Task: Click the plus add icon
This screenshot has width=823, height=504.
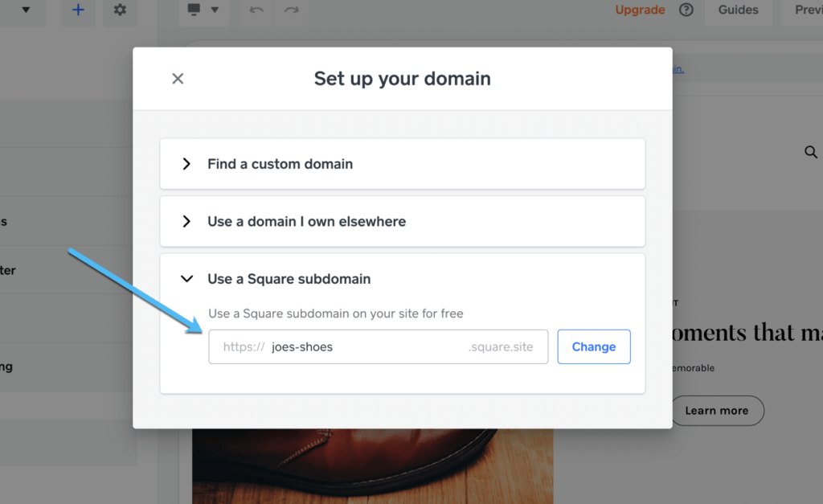Action: (78, 10)
